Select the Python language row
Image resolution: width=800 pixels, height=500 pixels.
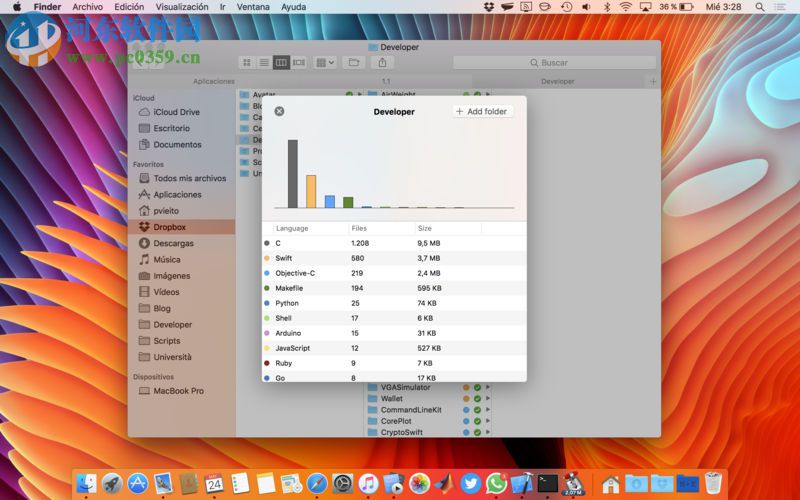click(394, 303)
